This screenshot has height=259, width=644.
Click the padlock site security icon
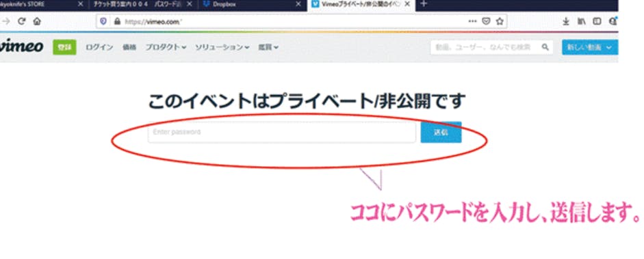[117, 22]
